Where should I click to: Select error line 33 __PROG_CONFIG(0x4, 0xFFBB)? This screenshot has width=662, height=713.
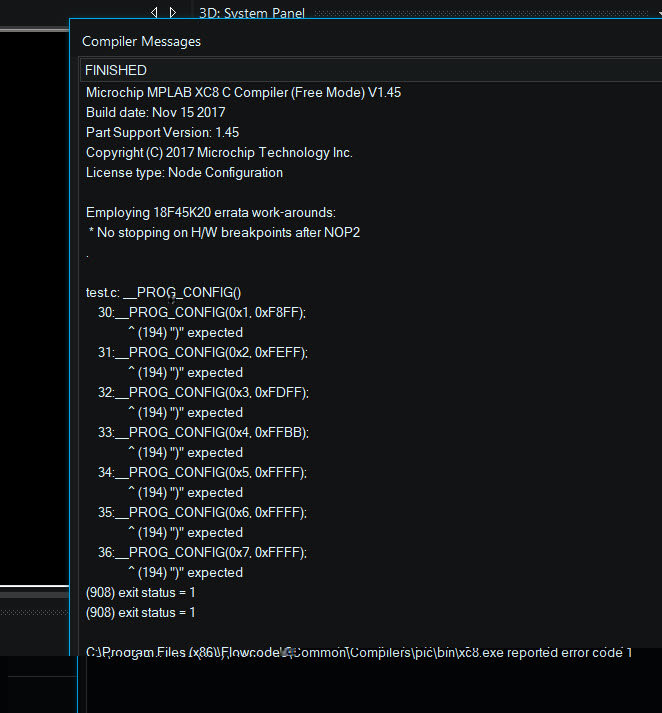coord(204,432)
